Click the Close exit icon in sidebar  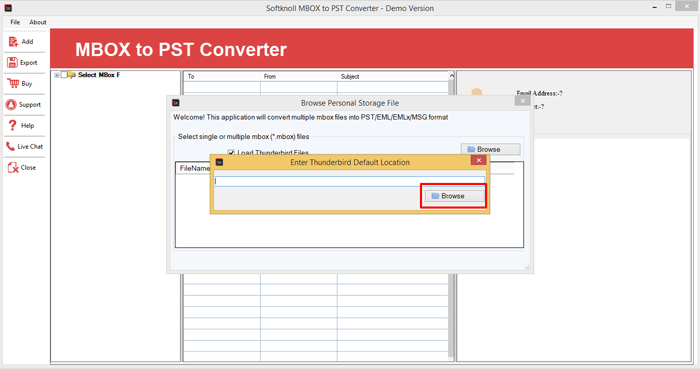click(x=13, y=167)
